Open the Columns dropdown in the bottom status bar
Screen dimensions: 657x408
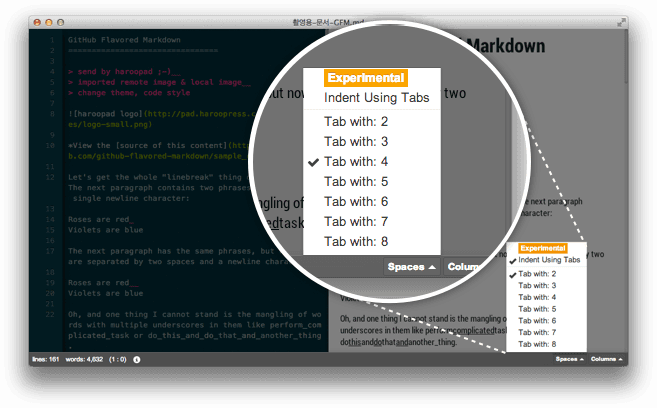606,358
